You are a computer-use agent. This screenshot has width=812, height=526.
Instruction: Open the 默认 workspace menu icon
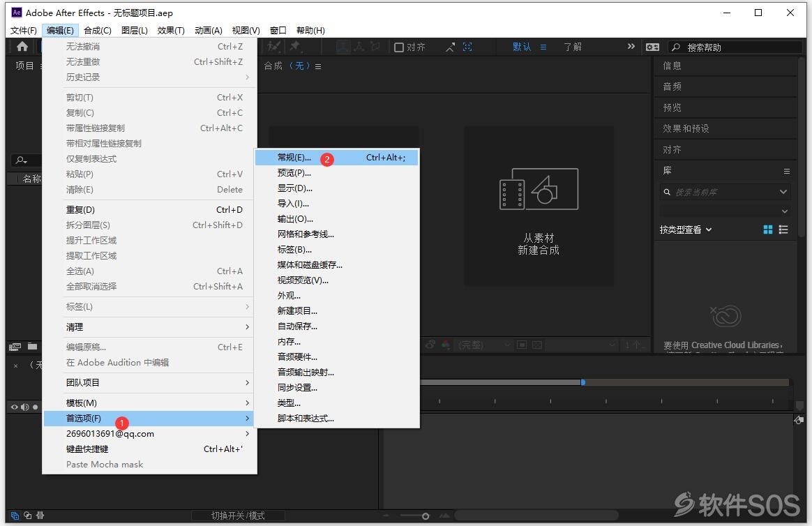(543, 47)
